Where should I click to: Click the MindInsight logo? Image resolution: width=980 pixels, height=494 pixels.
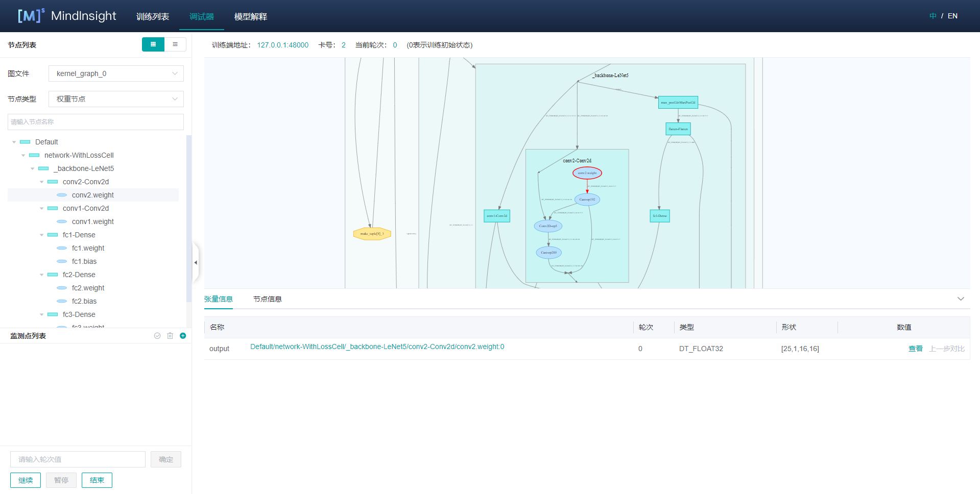click(x=67, y=16)
